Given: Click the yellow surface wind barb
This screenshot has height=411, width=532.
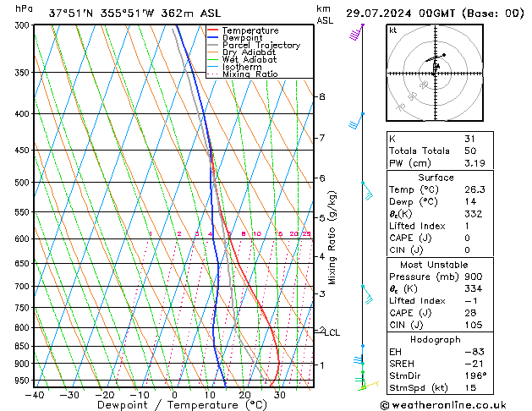Looking at the screenshot, I should coord(369,386).
